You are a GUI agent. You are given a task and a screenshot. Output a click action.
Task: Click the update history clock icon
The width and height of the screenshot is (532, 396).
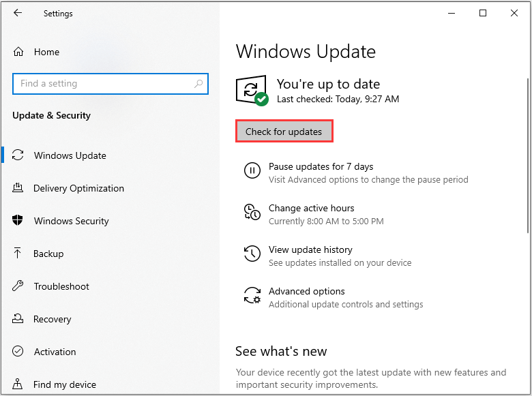(252, 254)
